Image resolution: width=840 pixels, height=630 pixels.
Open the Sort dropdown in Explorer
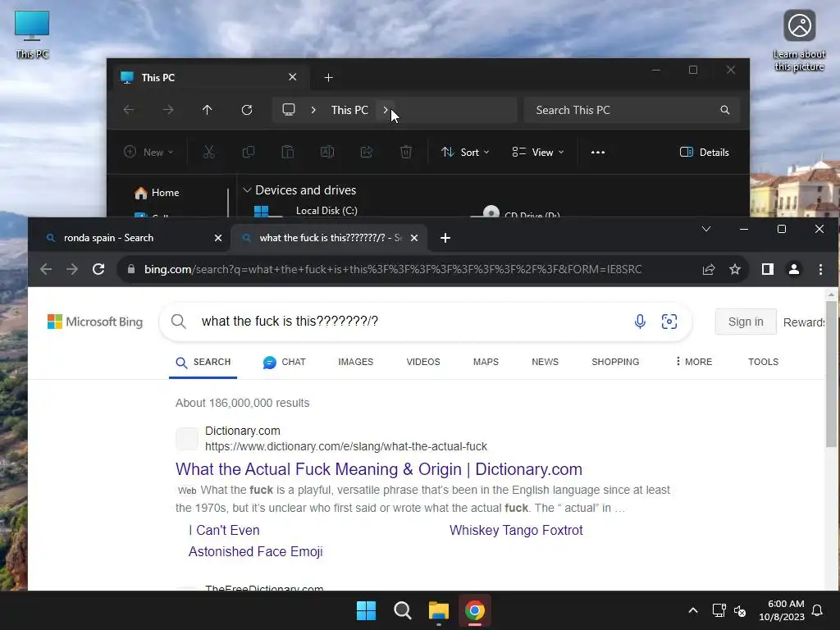click(465, 152)
